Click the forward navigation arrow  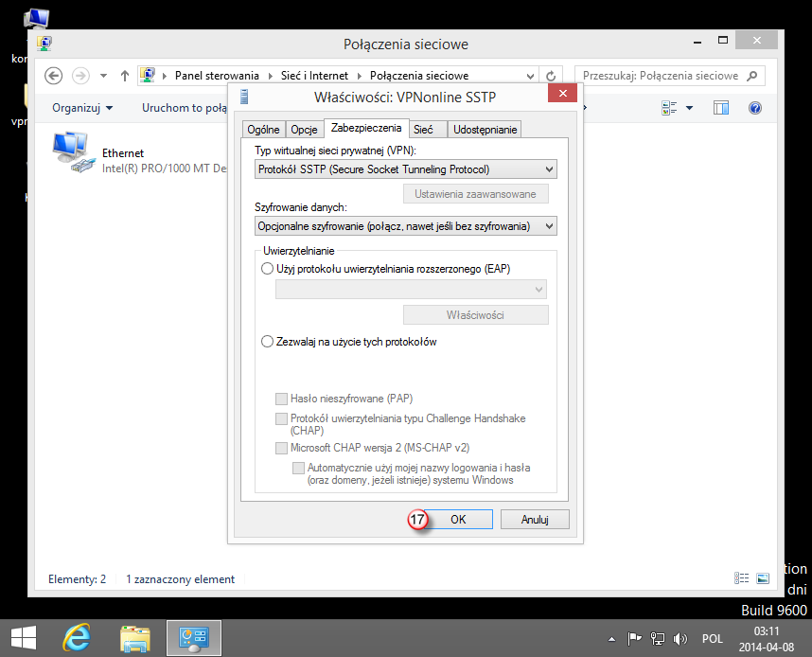(x=80, y=76)
